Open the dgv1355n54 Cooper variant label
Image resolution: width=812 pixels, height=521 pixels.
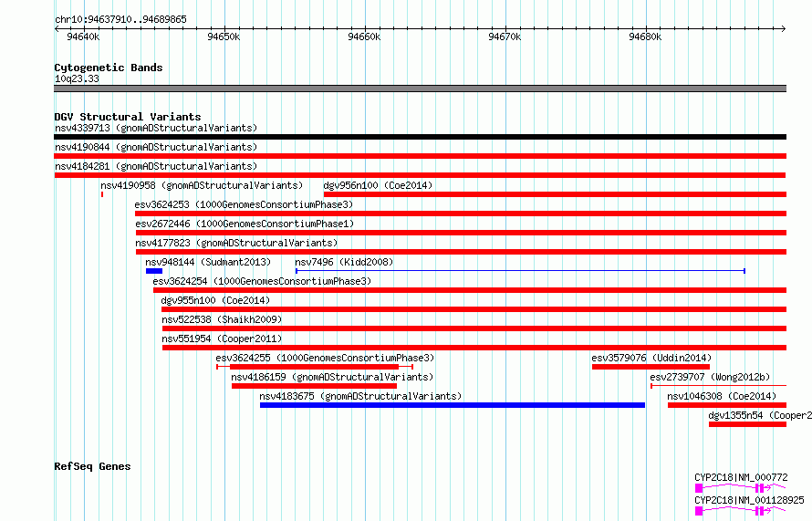[760, 415]
